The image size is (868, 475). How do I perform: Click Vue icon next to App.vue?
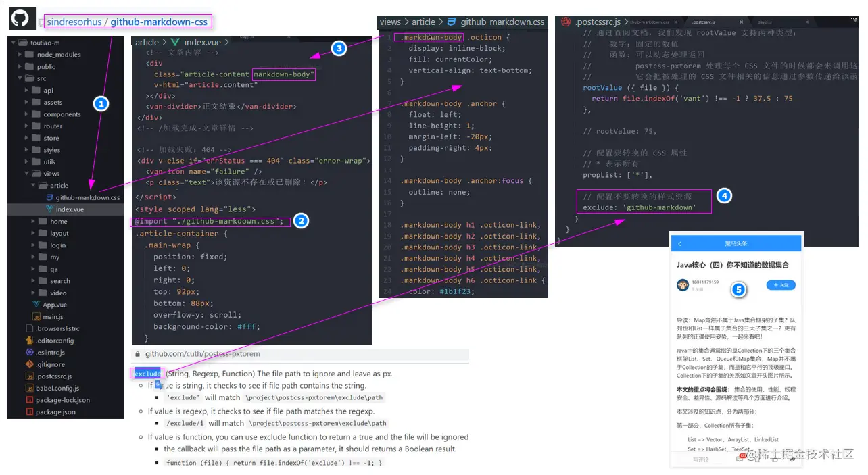[37, 305]
